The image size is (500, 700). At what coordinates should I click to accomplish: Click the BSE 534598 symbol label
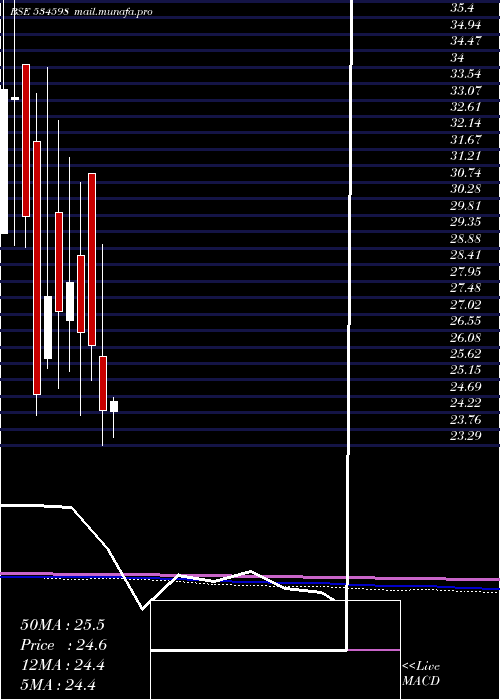[x=39, y=12]
